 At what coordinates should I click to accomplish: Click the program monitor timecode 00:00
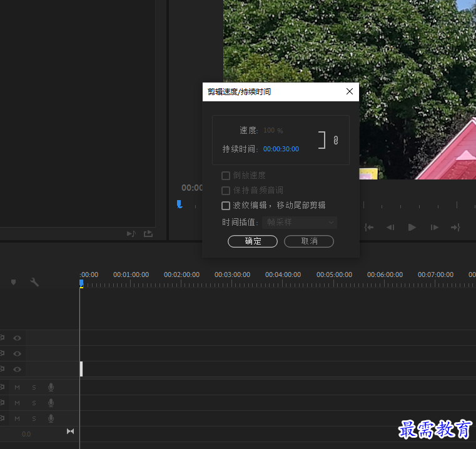192,188
